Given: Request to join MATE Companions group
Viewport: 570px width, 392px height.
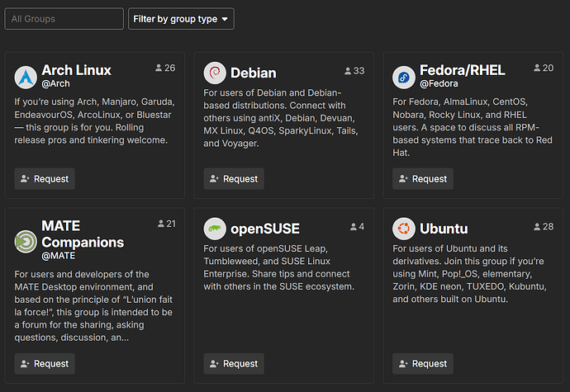Looking at the screenshot, I should pyautogui.click(x=45, y=364).
